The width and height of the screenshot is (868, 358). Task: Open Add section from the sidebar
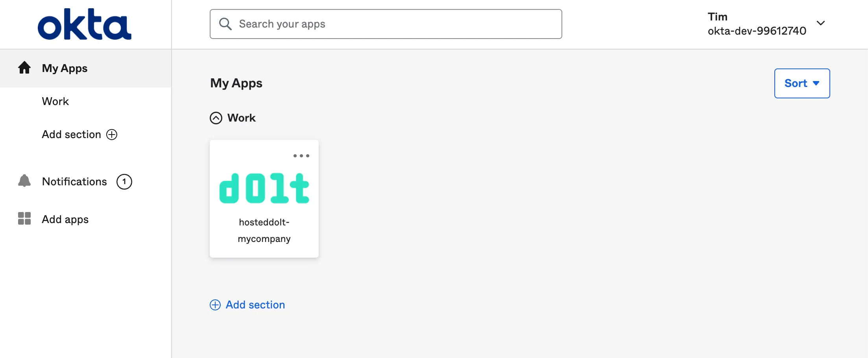click(71, 134)
